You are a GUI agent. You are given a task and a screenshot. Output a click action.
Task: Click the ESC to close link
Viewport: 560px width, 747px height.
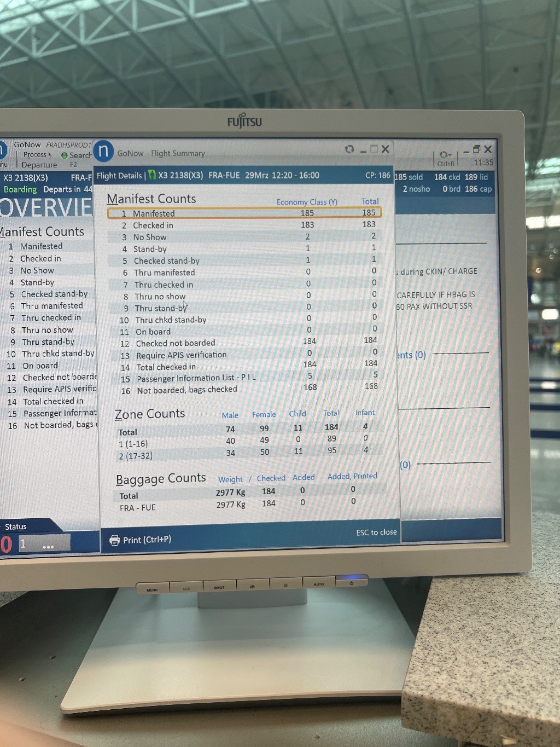pos(376,532)
